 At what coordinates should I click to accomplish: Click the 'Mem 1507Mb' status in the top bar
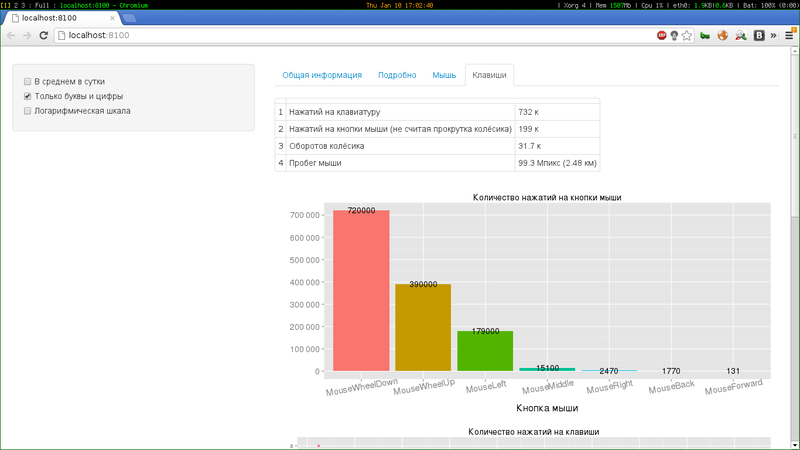[613, 5]
